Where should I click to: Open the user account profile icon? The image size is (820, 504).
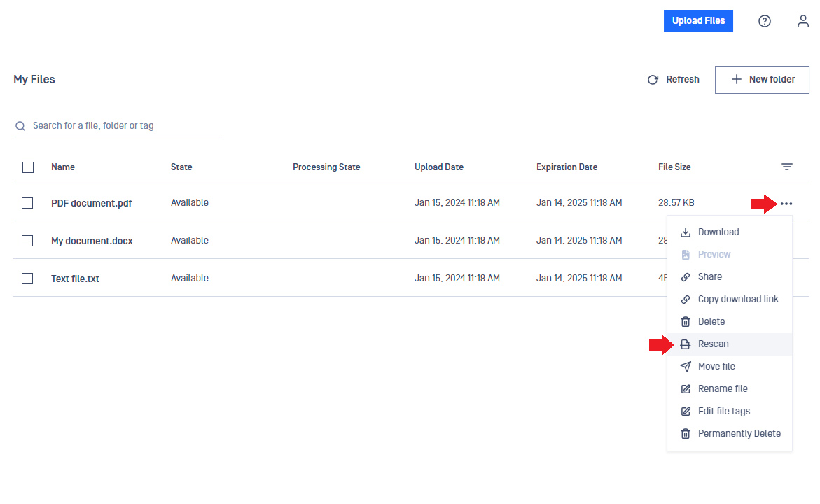coord(802,21)
